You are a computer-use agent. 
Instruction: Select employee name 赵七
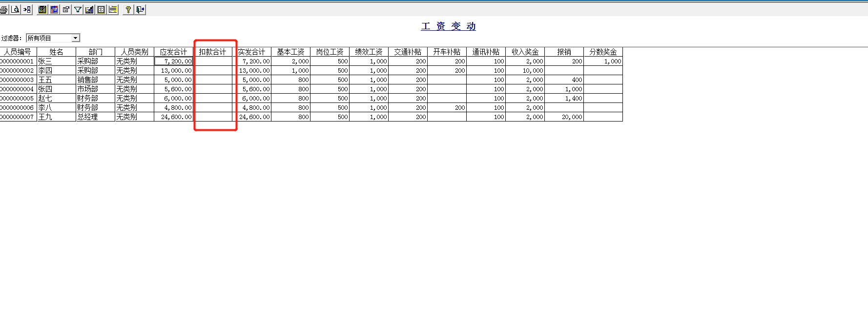point(56,98)
